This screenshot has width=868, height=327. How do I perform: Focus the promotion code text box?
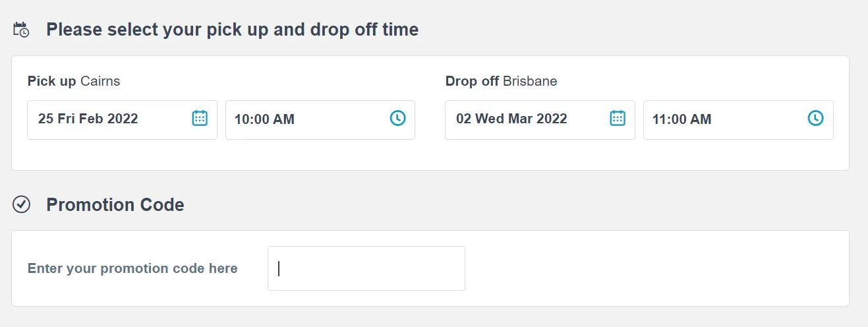click(366, 268)
